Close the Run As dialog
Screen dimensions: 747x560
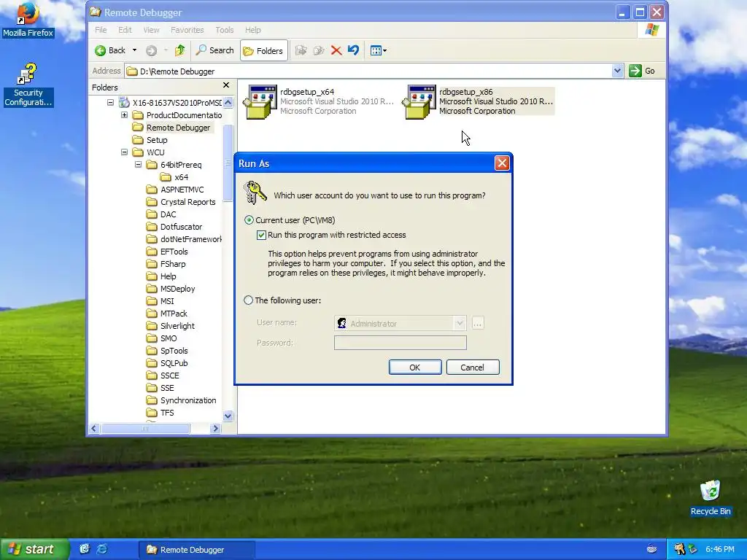tap(502, 163)
